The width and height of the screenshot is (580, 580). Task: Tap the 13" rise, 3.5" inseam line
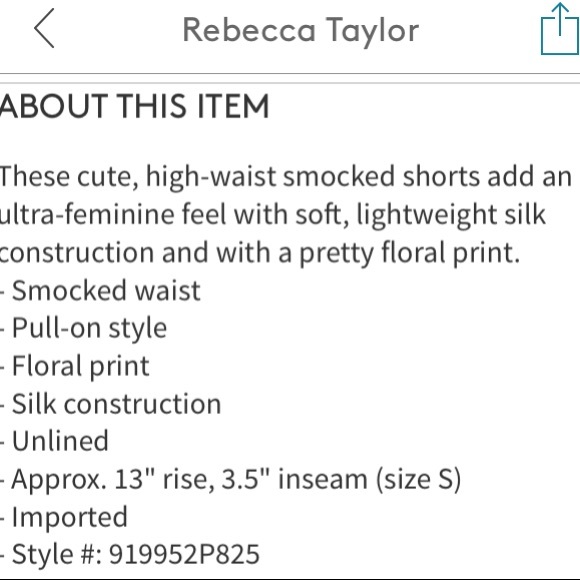231,480
